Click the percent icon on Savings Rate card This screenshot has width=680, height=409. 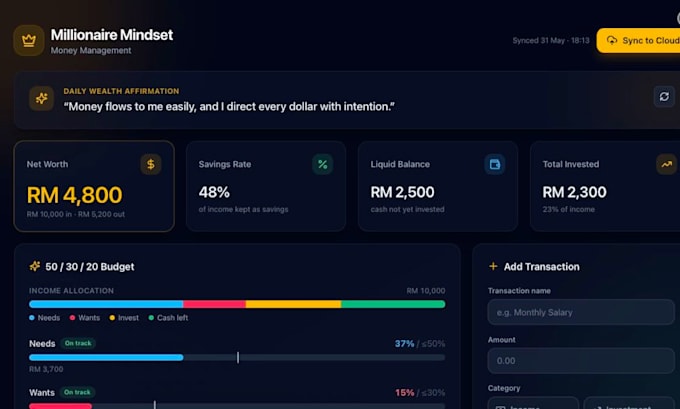click(322, 164)
